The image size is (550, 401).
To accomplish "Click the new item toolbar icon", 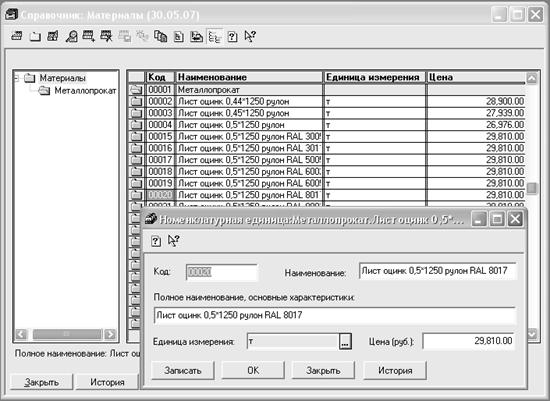I will [17, 36].
